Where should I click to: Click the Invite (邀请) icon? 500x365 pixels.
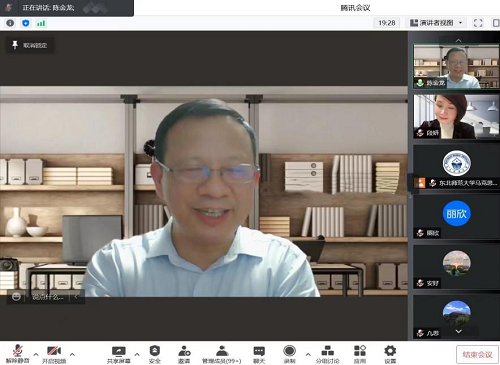click(x=184, y=354)
